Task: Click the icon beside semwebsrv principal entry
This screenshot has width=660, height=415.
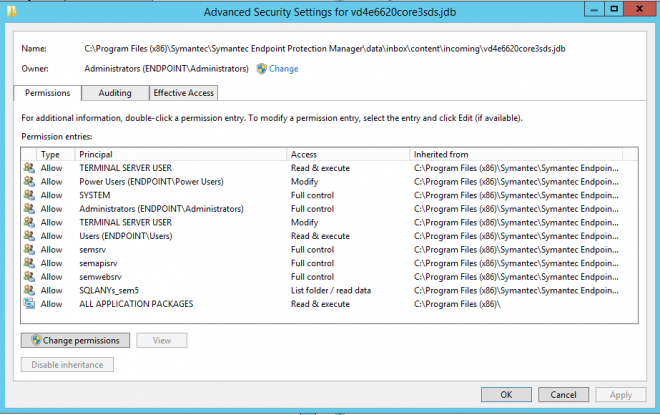Action: pyautogui.click(x=28, y=276)
